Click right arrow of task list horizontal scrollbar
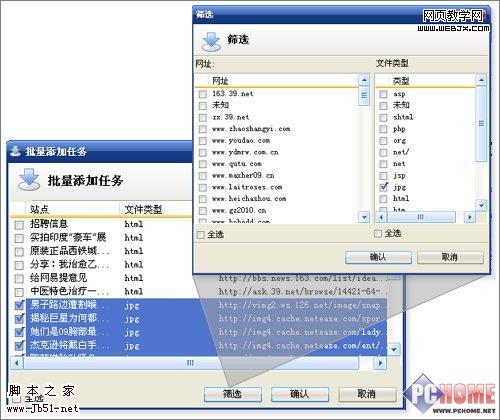Screen dimensions: 500x420 380,363
